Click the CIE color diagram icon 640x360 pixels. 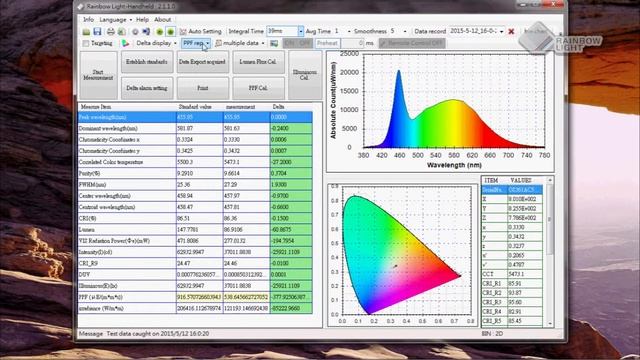coord(125,43)
